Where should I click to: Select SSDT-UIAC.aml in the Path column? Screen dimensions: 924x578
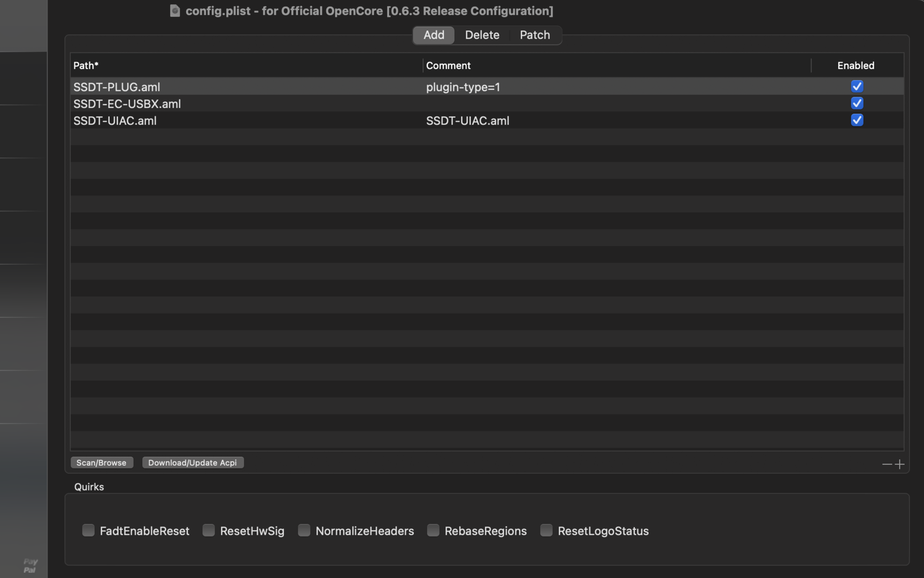click(x=247, y=121)
